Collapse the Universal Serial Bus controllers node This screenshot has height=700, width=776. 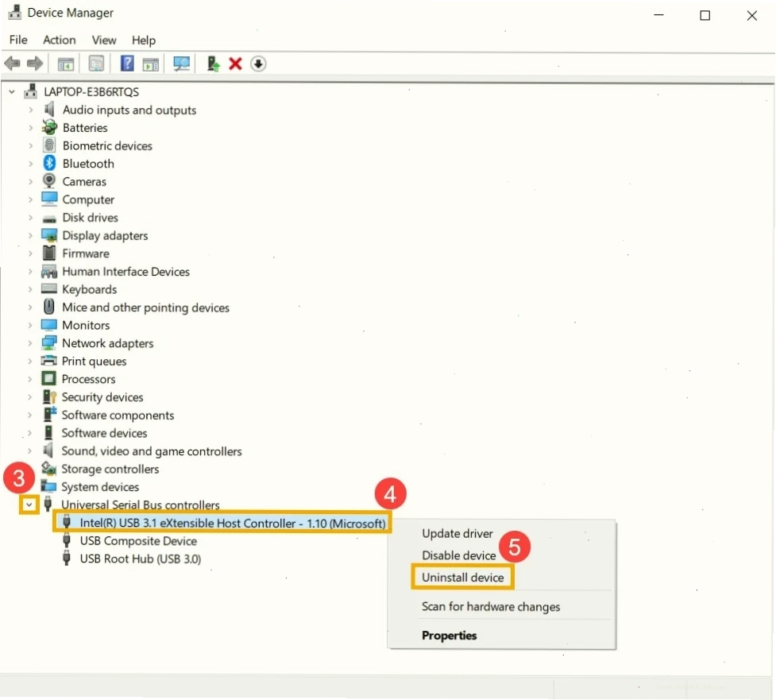point(29,505)
